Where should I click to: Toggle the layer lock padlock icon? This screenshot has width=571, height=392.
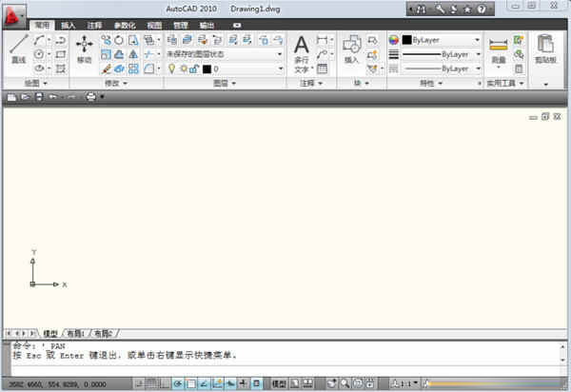[x=193, y=69]
